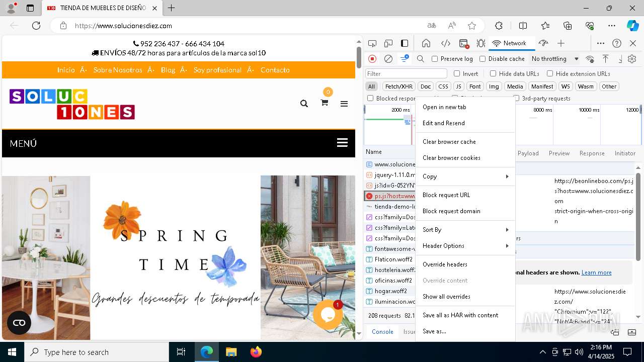Select Save all as HAR with content
This screenshot has width=644, height=362.
(465, 315)
